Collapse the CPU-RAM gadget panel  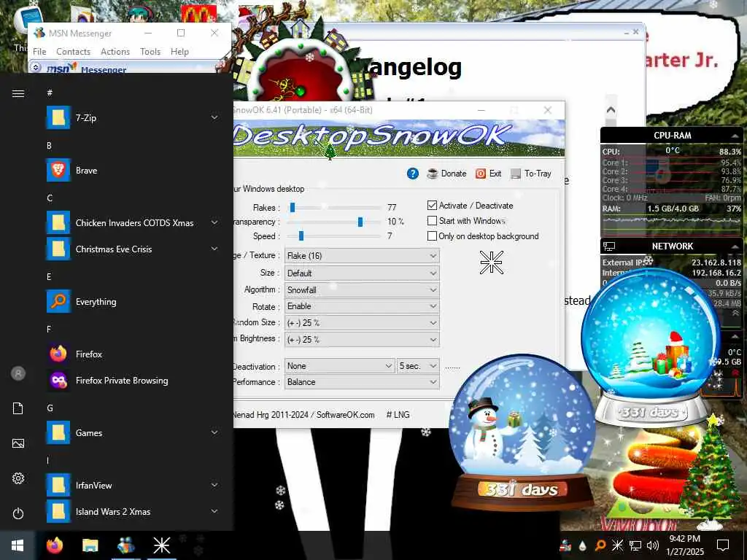[x=735, y=136]
